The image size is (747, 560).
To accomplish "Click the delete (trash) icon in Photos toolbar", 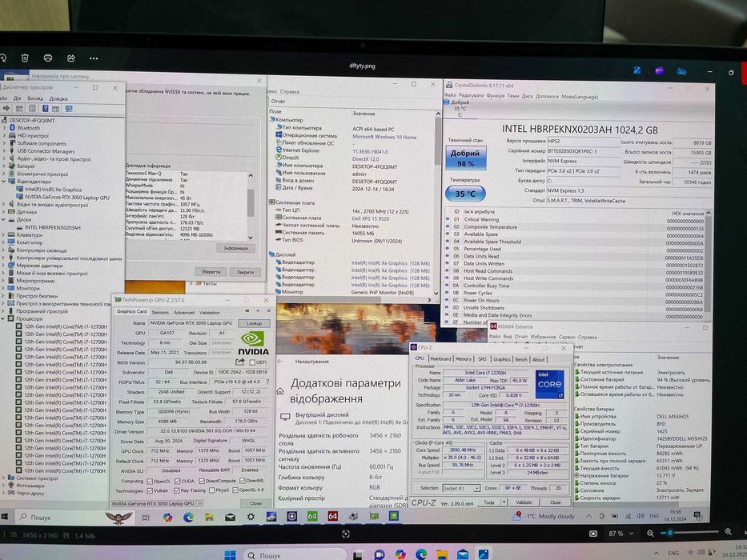I will [25, 58].
